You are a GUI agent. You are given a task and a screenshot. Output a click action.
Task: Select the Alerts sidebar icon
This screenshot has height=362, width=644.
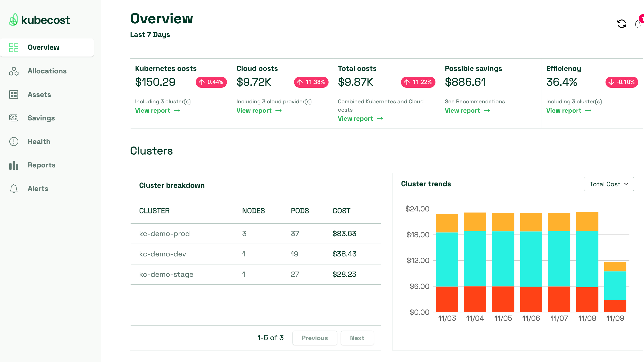(x=13, y=188)
